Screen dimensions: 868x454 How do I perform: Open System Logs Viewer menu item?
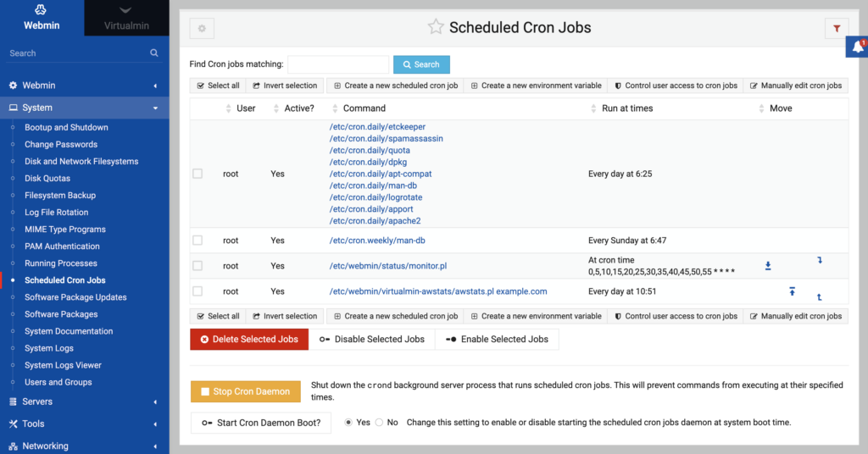click(x=63, y=365)
